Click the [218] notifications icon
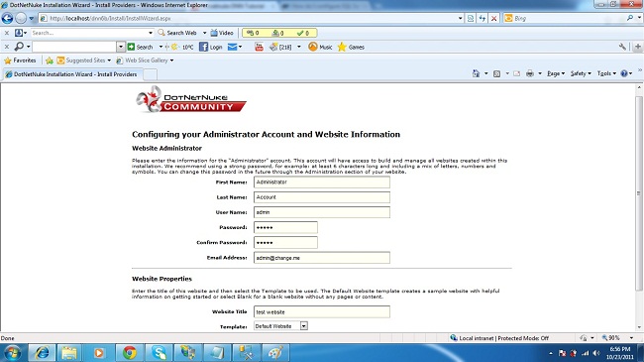 pos(280,47)
